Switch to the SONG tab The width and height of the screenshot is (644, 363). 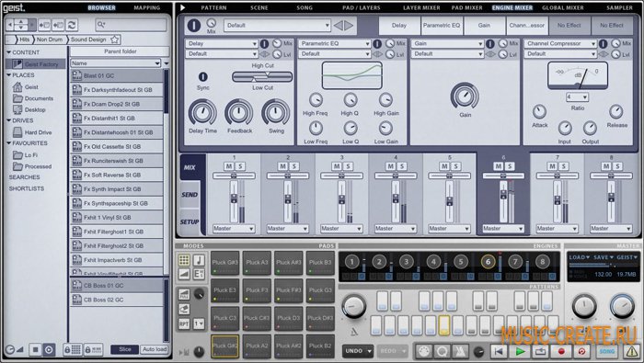click(305, 7)
